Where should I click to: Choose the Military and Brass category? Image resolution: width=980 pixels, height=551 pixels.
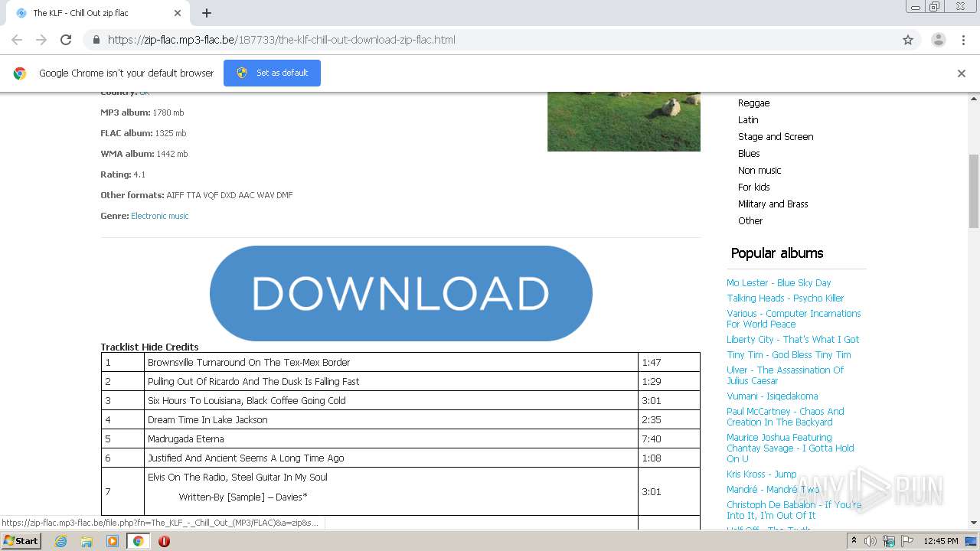[x=773, y=204]
